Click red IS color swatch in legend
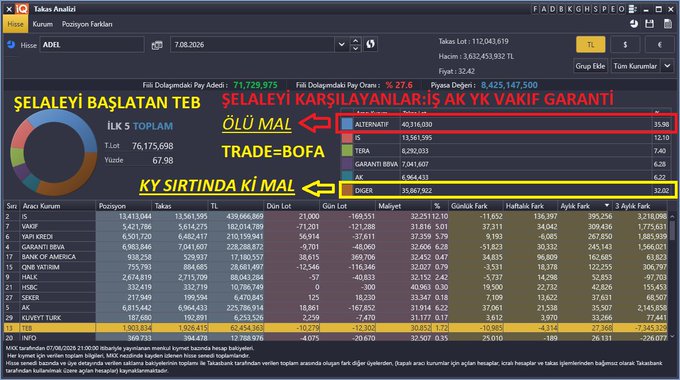The image size is (680, 380). 347,138
